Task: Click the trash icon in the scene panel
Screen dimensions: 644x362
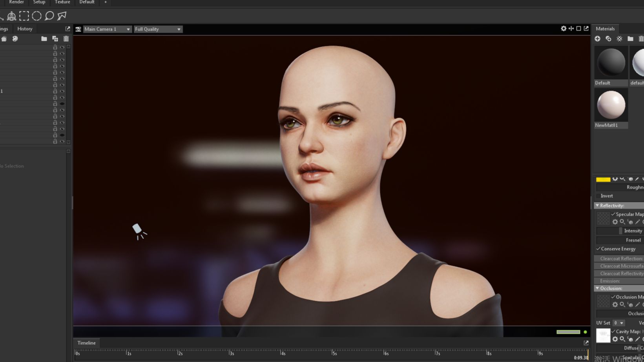Action: point(66,39)
